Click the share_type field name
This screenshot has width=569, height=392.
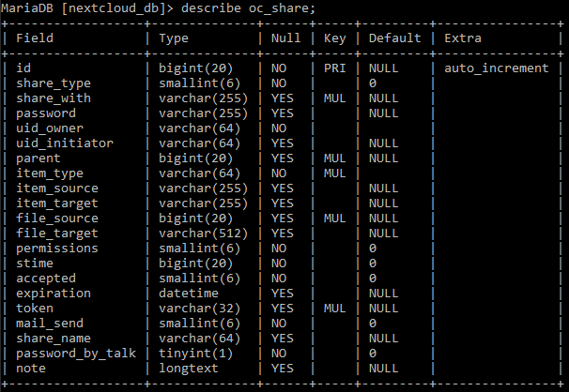[54, 83]
